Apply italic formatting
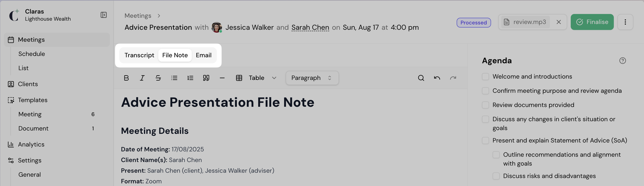644x186 pixels. [142, 78]
